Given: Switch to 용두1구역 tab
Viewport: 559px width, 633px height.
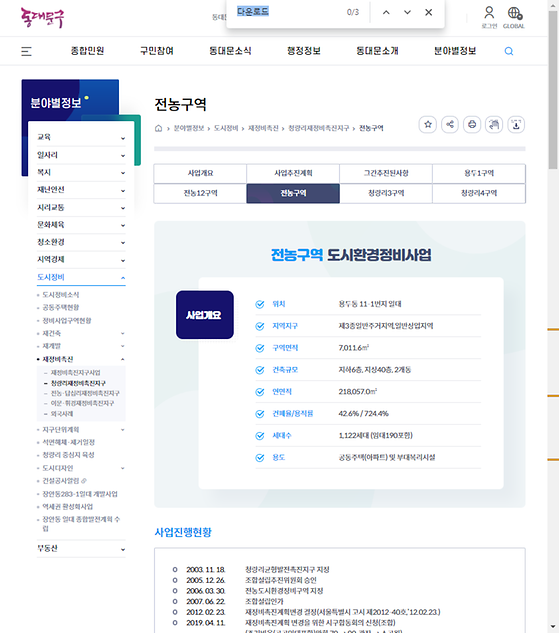Looking at the screenshot, I should click(x=479, y=173).
